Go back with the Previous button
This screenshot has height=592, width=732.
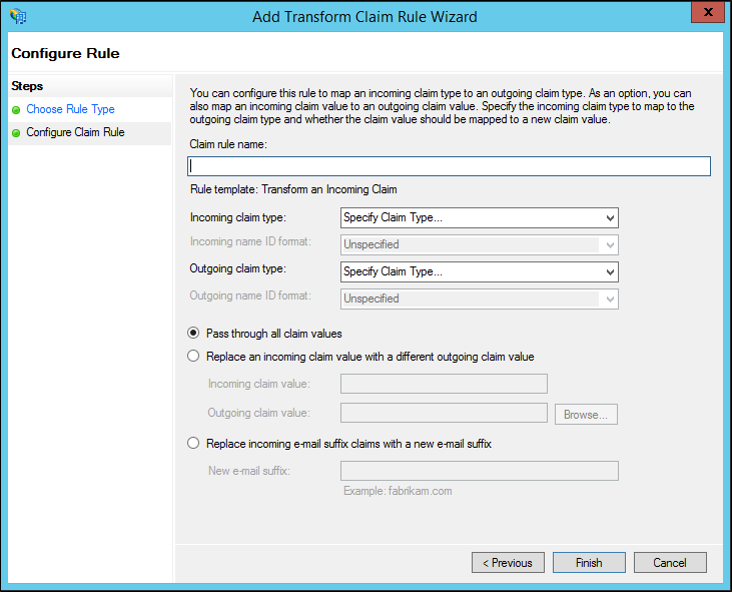point(508,563)
